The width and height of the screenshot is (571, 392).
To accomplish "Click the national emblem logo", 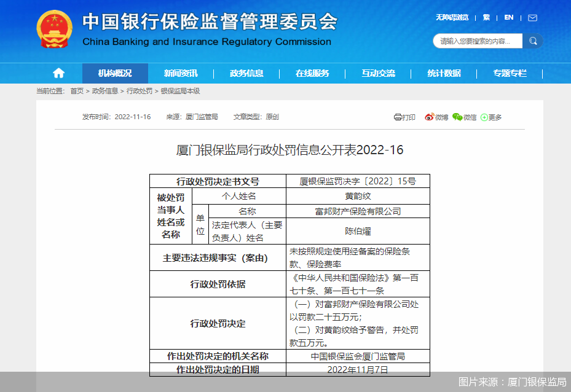I will click(x=53, y=29).
